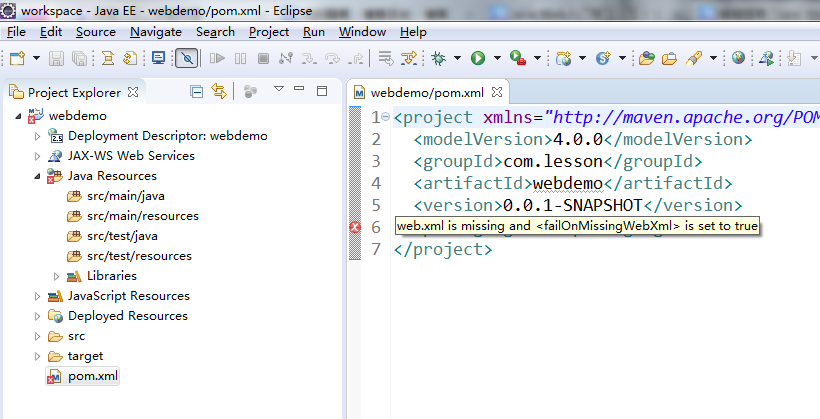Open Project Explorer View Menu triangle

point(279,89)
